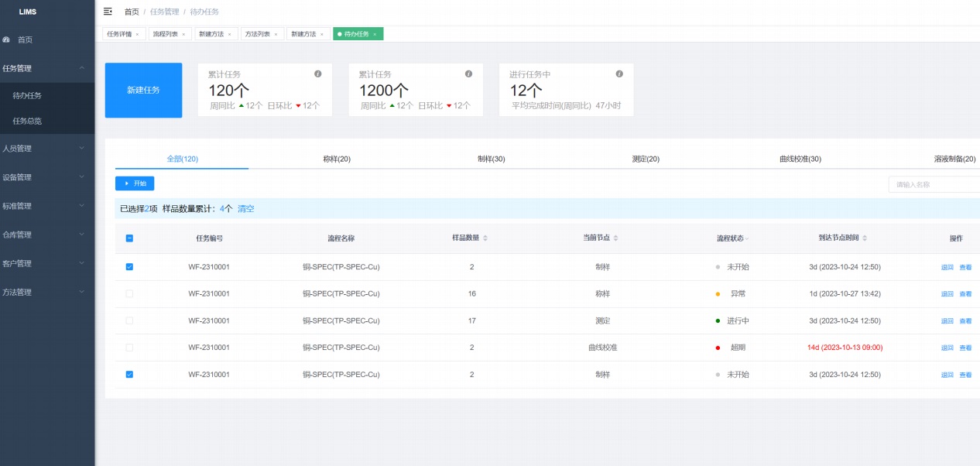This screenshot has width=980, height=466.
Task: Open 任务总览 in the sidebar menu
Action: (28, 121)
